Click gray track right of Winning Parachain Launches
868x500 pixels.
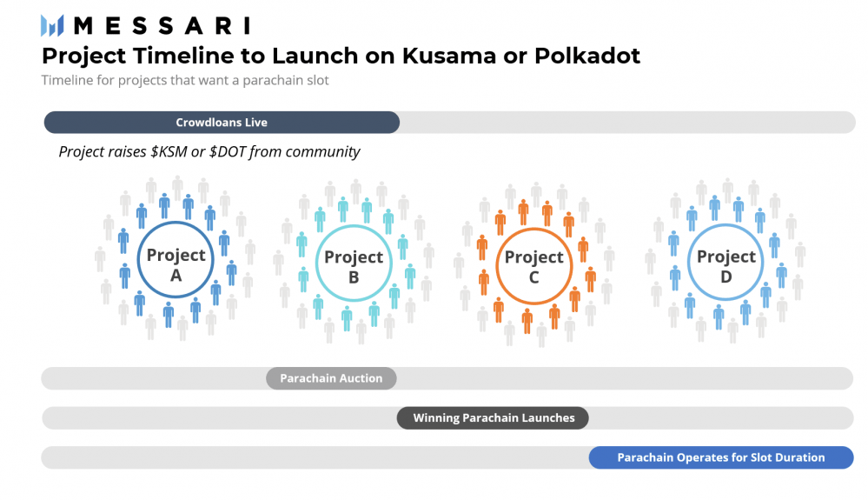click(x=721, y=418)
